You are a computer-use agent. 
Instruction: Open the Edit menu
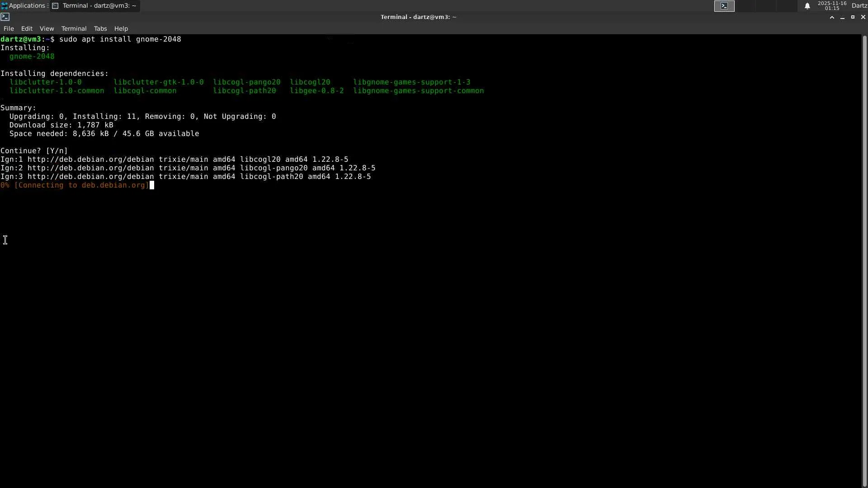(x=27, y=28)
